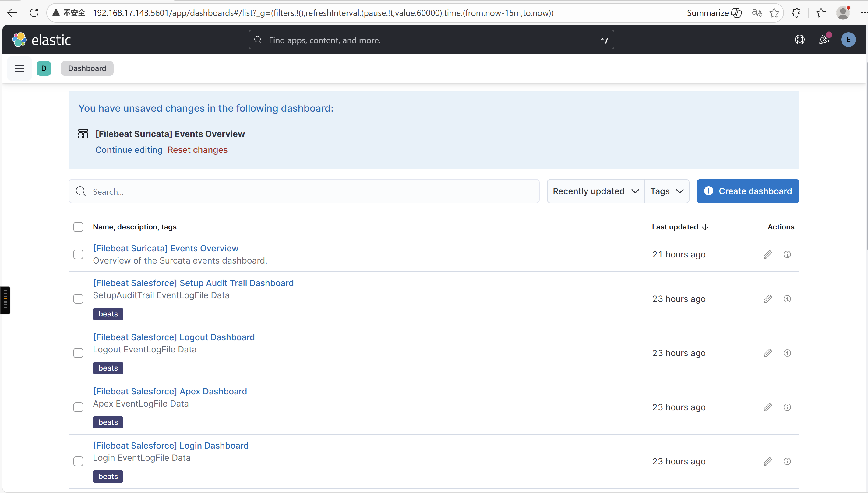This screenshot has width=868, height=493.
Task: Open the Tags filter dropdown
Action: click(x=666, y=191)
